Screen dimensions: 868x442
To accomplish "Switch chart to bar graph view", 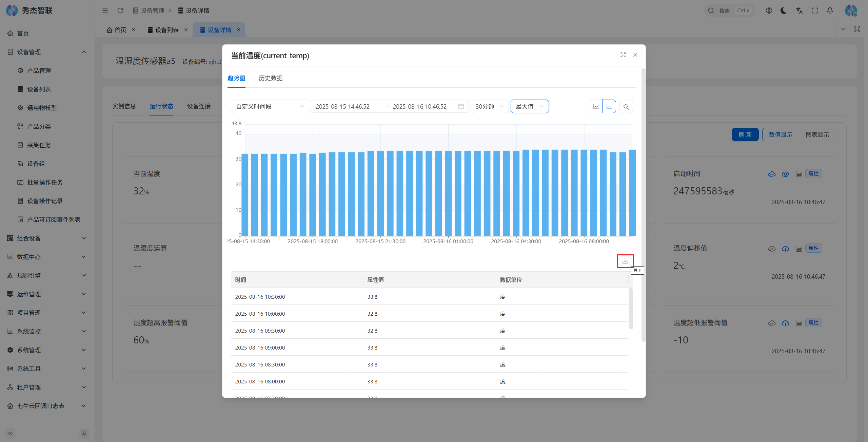I will [x=609, y=107].
